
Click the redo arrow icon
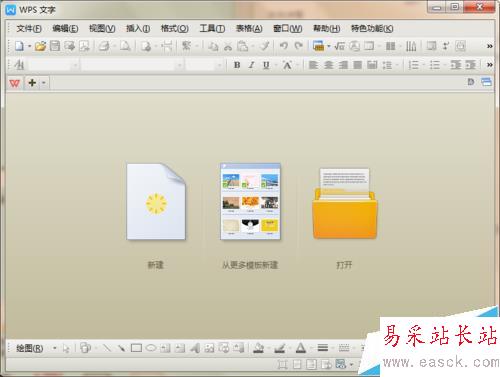point(299,46)
